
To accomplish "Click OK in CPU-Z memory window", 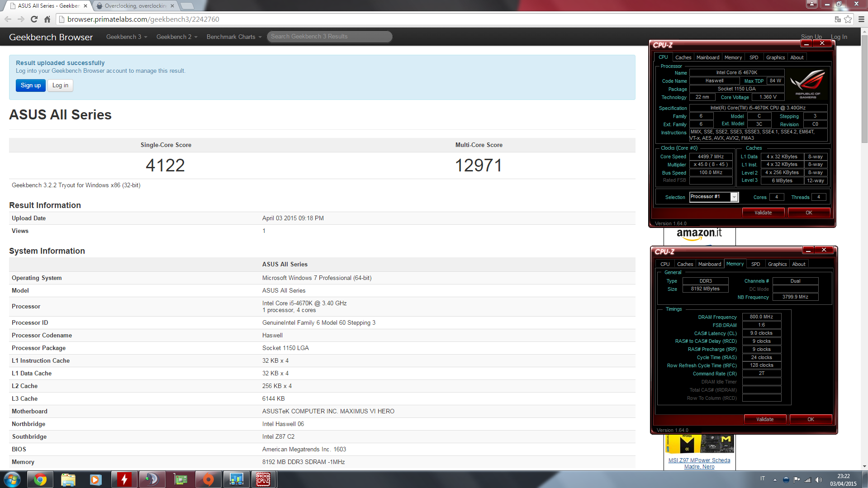I will point(811,419).
